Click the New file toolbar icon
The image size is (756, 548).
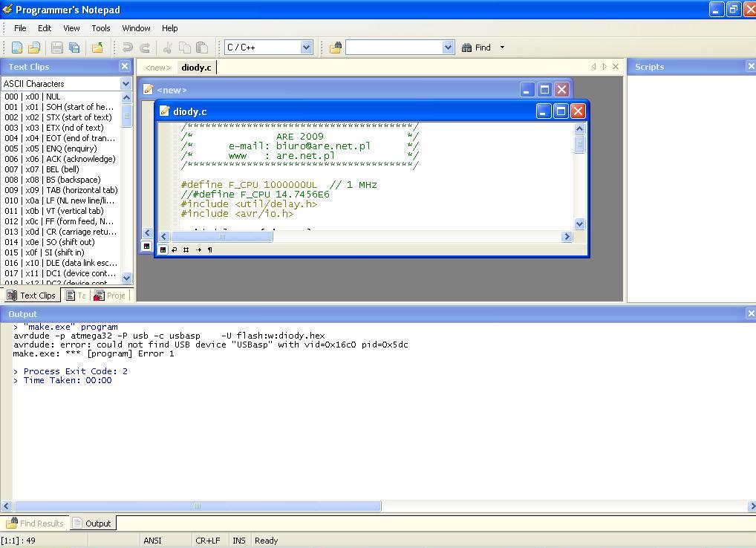point(17,48)
